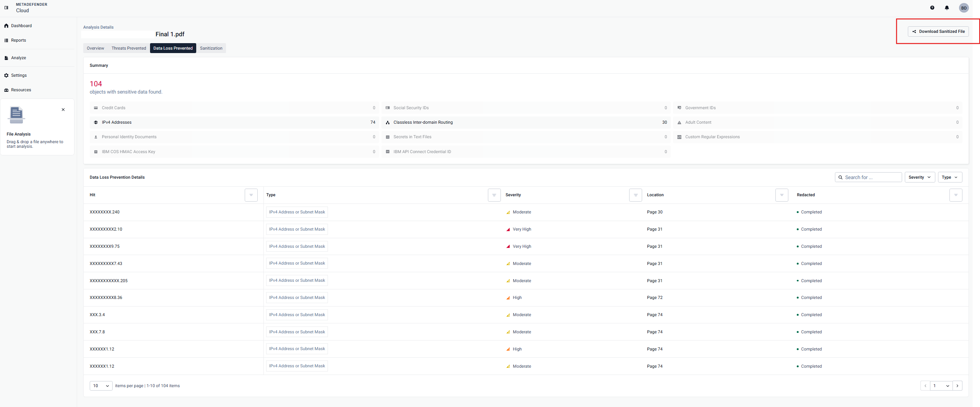The image size is (980, 407).
Task: Click the Location column filter icon
Action: (x=781, y=195)
